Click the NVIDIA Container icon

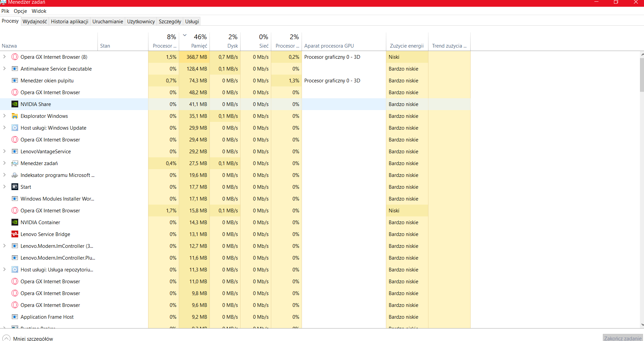pyautogui.click(x=15, y=222)
